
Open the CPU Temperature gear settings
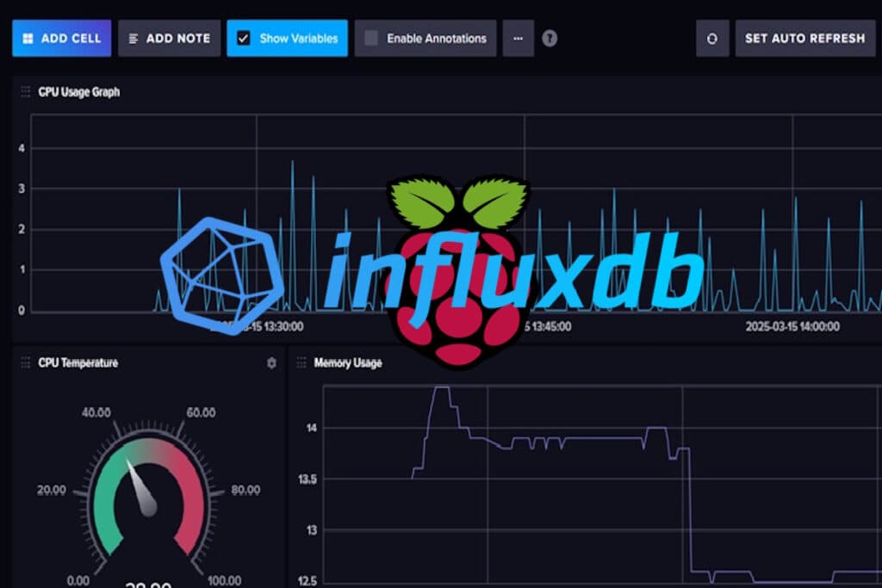(x=271, y=363)
